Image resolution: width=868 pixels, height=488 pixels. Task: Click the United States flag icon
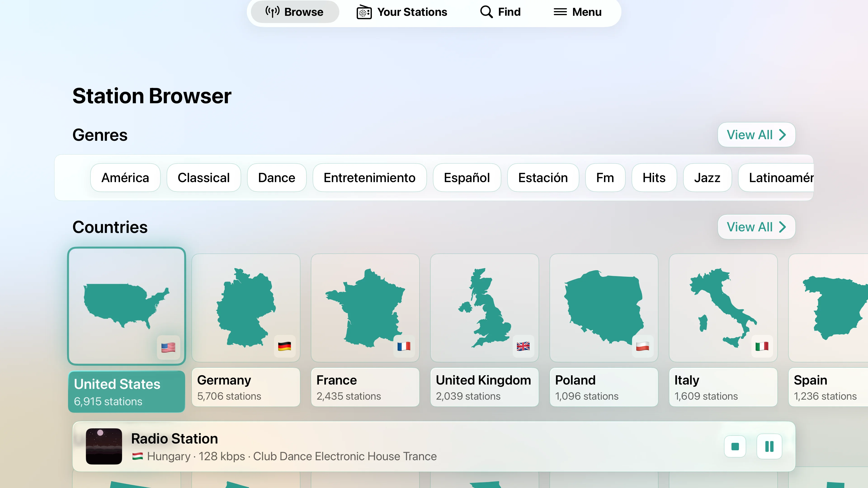click(168, 347)
